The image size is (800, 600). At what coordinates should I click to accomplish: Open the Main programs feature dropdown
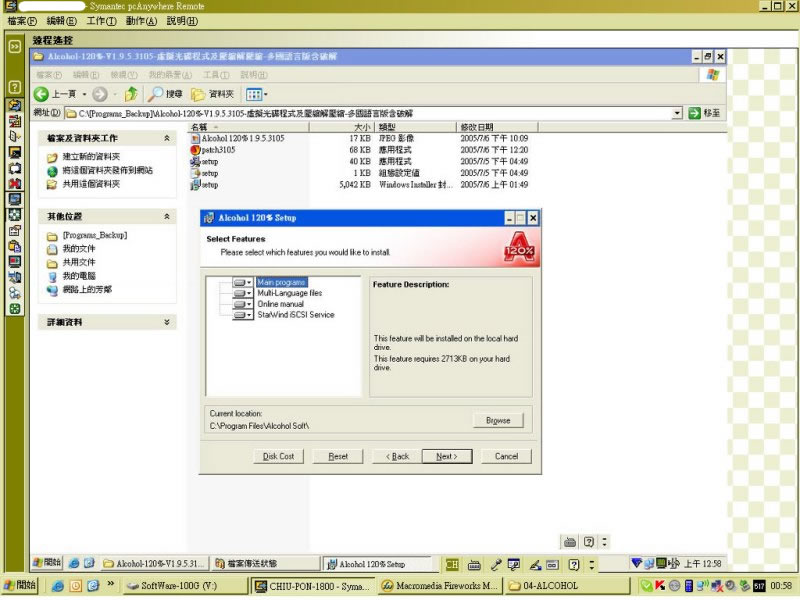(243, 282)
